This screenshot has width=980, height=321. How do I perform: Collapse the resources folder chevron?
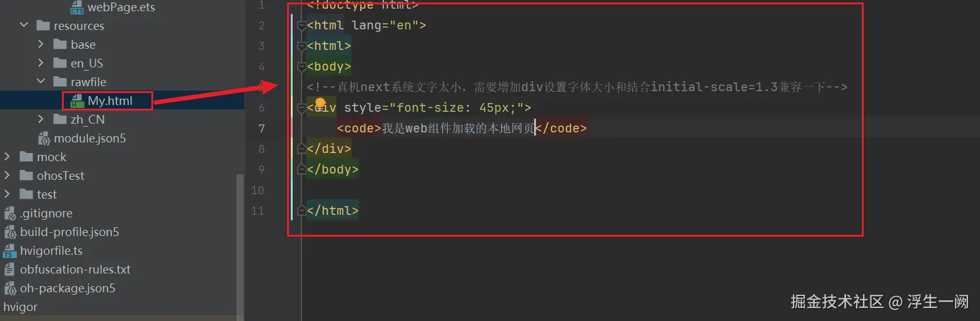(x=24, y=26)
